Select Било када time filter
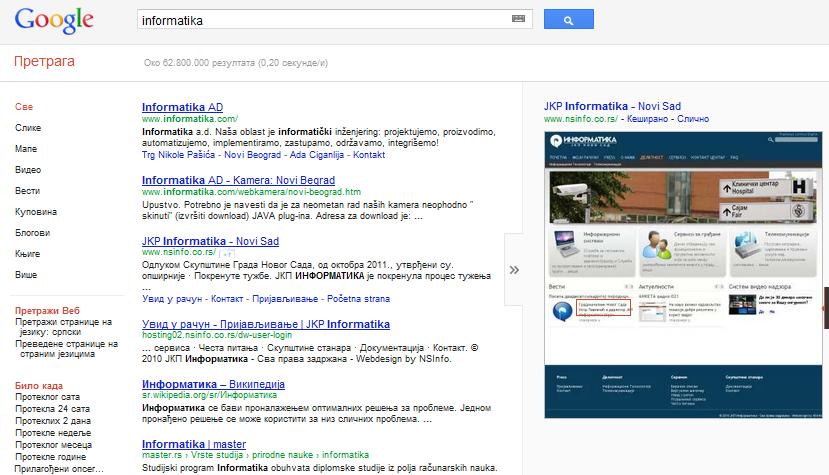This screenshot has height=475, width=829. (39, 386)
